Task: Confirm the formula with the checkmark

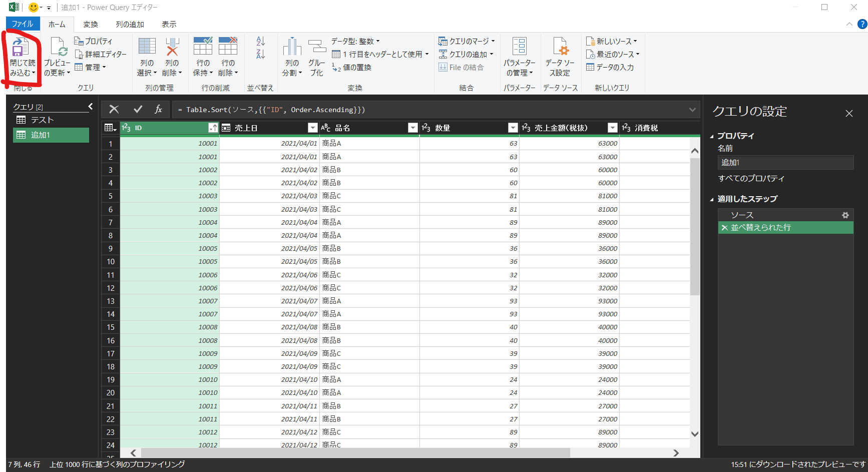Action: [138, 109]
